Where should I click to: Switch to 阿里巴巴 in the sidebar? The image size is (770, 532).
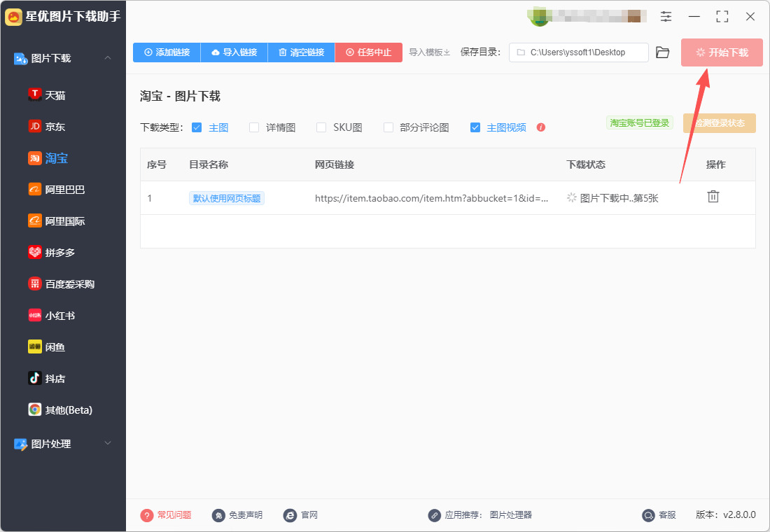coord(57,190)
